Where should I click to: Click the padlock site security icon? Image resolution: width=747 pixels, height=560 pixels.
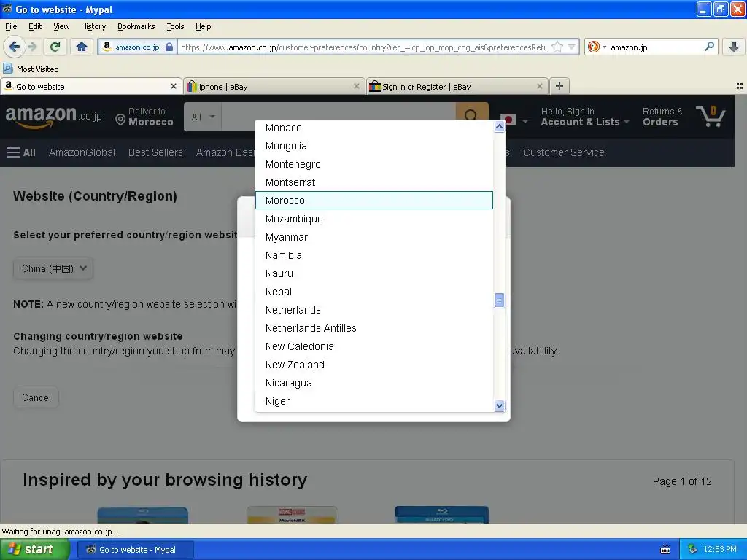169,47
